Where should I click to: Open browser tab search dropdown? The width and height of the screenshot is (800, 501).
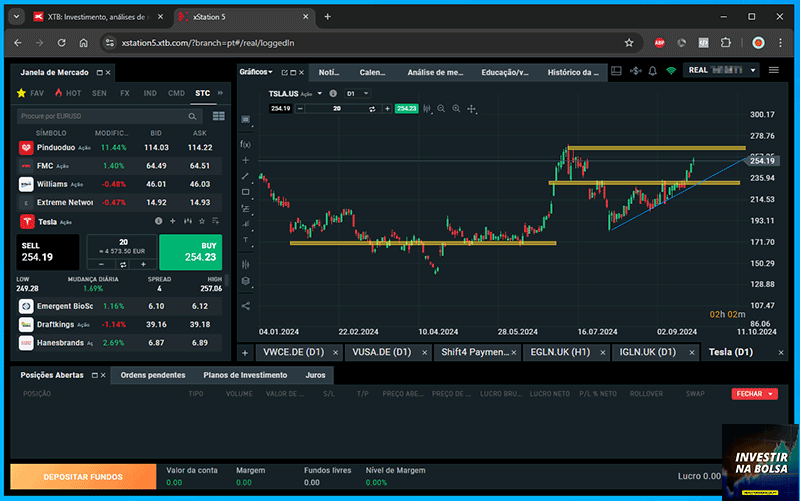16,17
